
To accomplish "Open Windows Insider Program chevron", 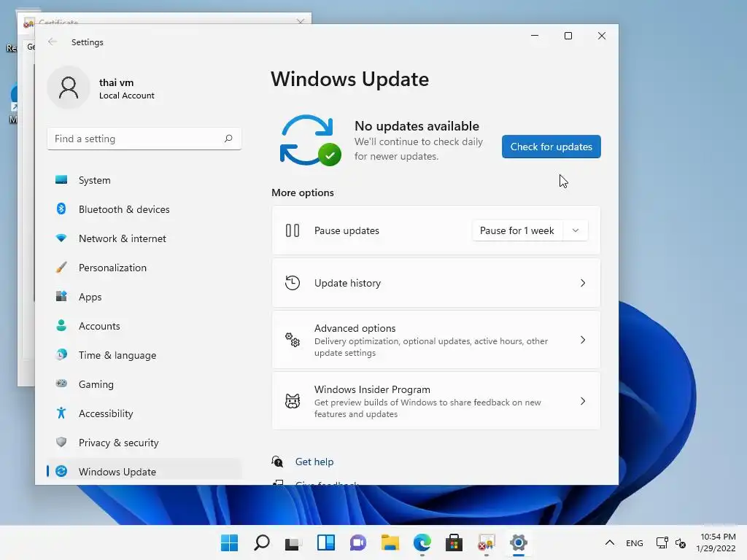I will coord(583,401).
